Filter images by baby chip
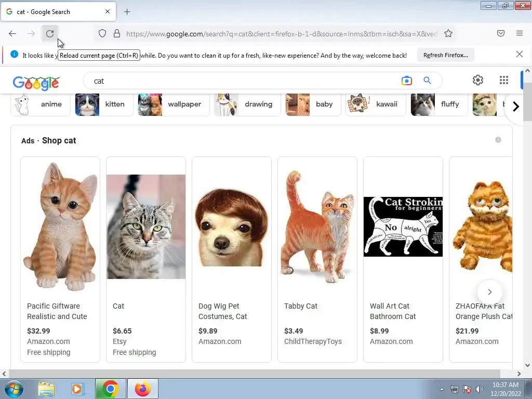This screenshot has width=532, height=399. point(313,104)
